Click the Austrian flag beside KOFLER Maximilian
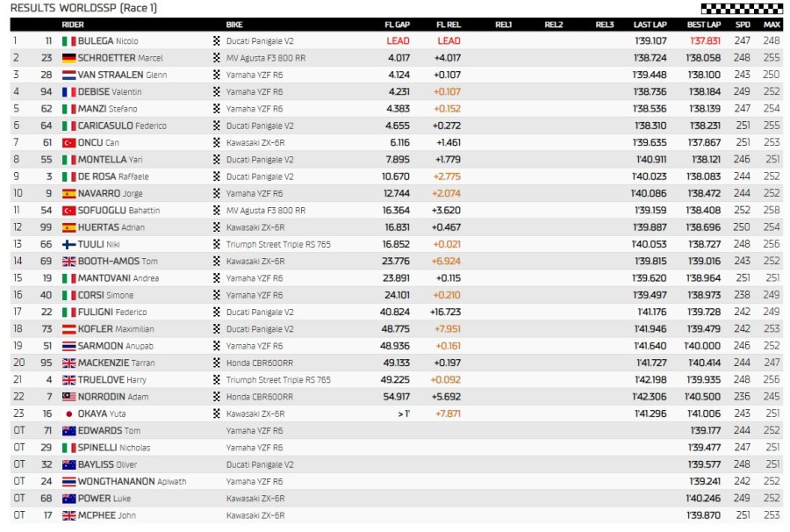This screenshot has height=532, width=790. pyautogui.click(x=68, y=329)
